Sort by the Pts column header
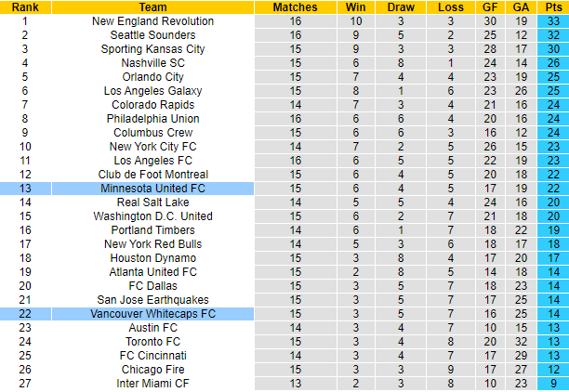 tap(552, 7)
